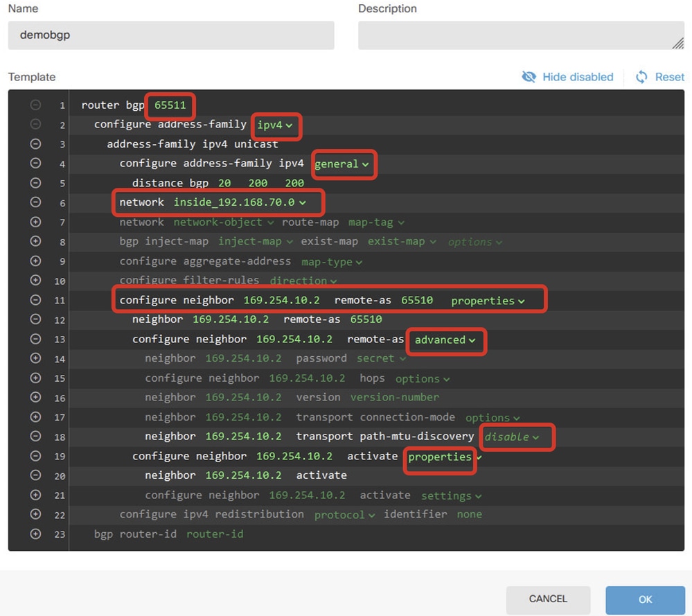This screenshot has width=692, height=616.
Task: Disable line 6 network inside row
Action: point(35,202)
